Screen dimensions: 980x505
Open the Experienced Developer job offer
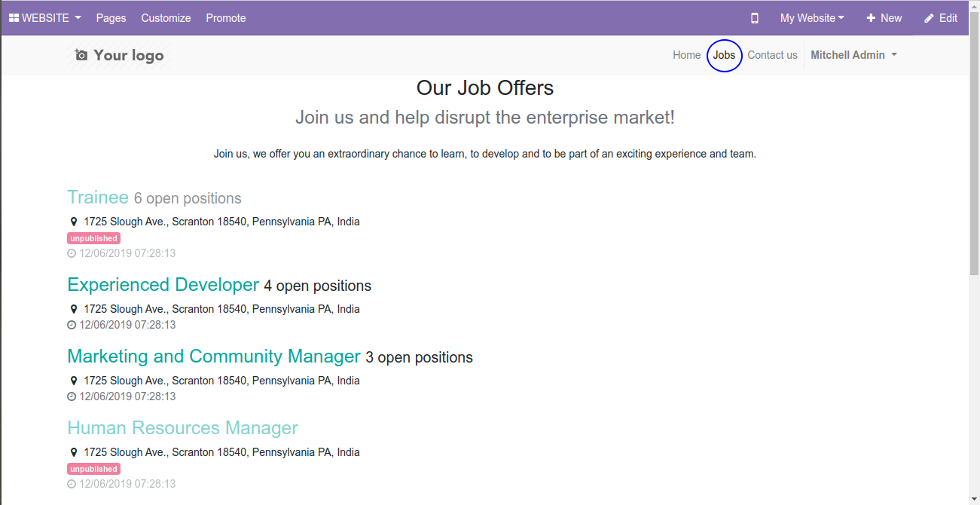(163, 285)
